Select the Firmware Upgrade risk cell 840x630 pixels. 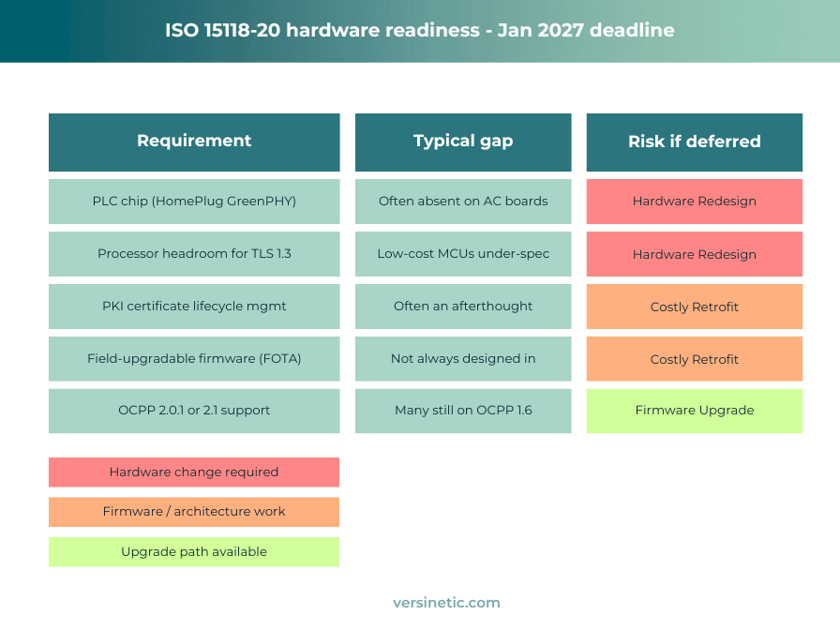(x=694, y=410)
